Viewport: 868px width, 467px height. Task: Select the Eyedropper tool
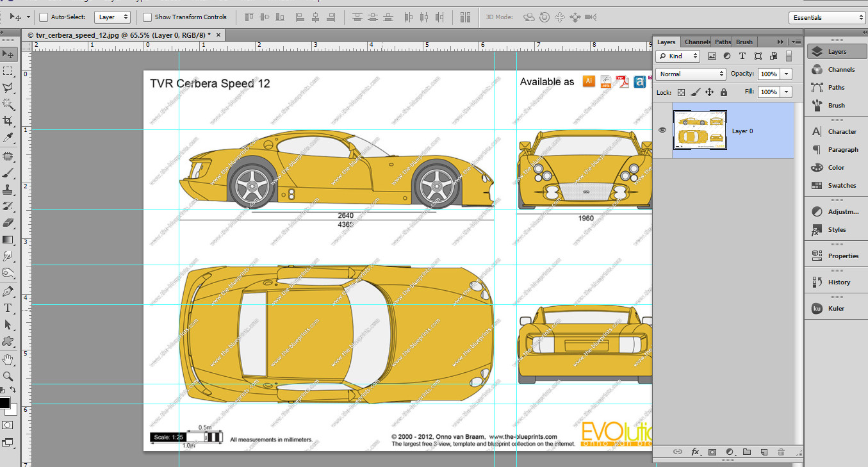(x=8, y=137)
